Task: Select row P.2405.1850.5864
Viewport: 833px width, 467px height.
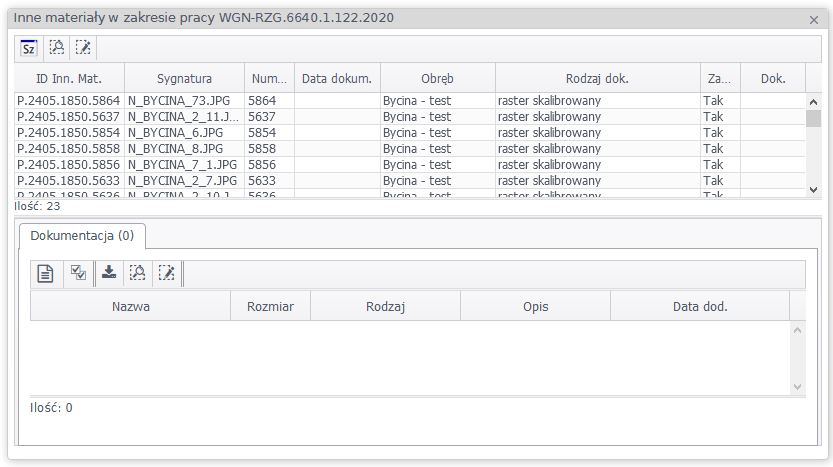Action: [68, 101]
